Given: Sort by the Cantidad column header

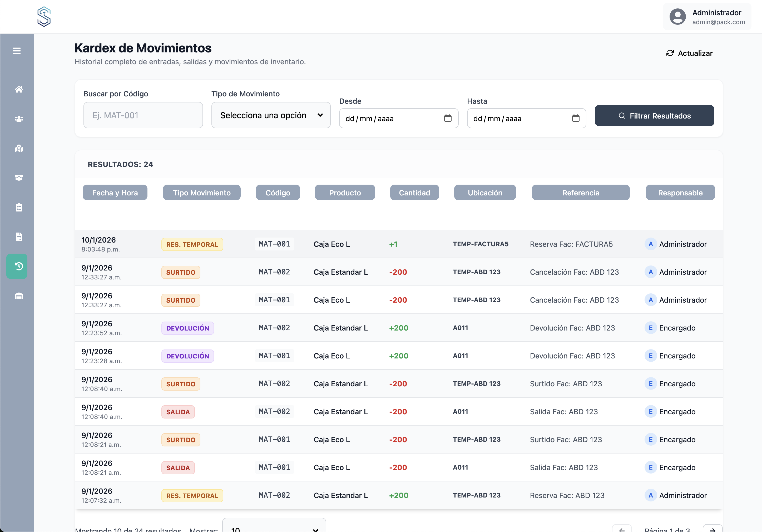Looking at the screenshot, I should coord(414,193).
